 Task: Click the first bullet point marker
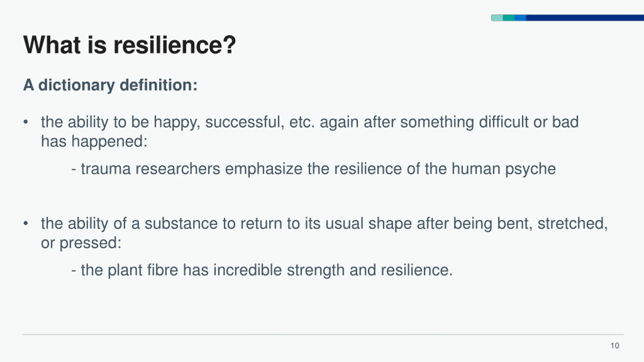tap(25, 122)
